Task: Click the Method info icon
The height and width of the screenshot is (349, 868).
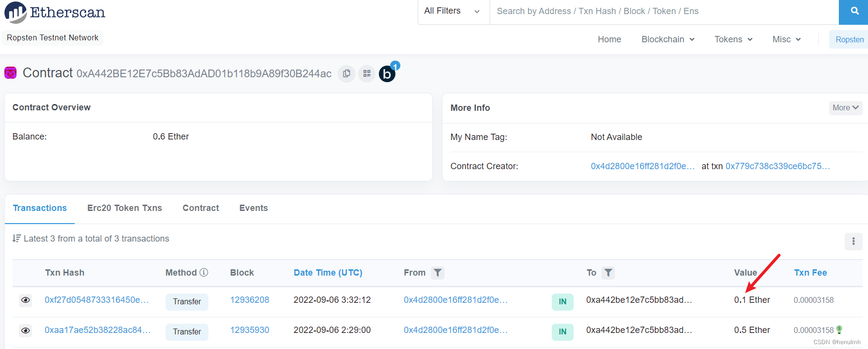Action: click(204, 273)
